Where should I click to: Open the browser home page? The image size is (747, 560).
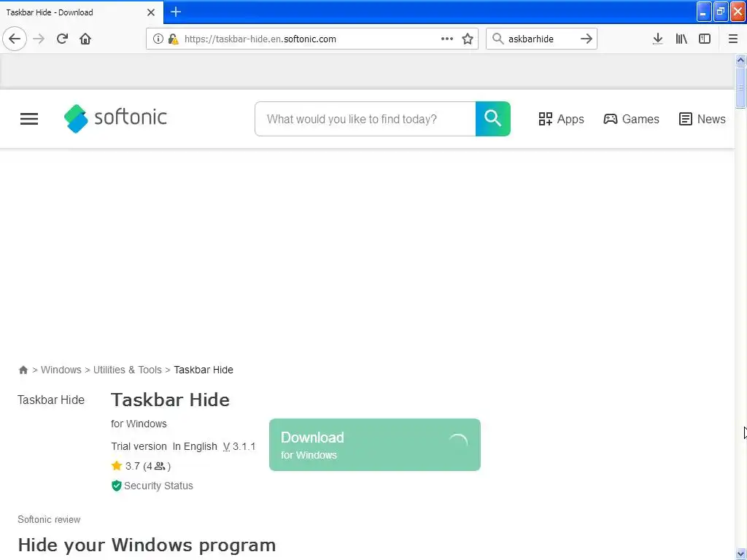(85, 39)
